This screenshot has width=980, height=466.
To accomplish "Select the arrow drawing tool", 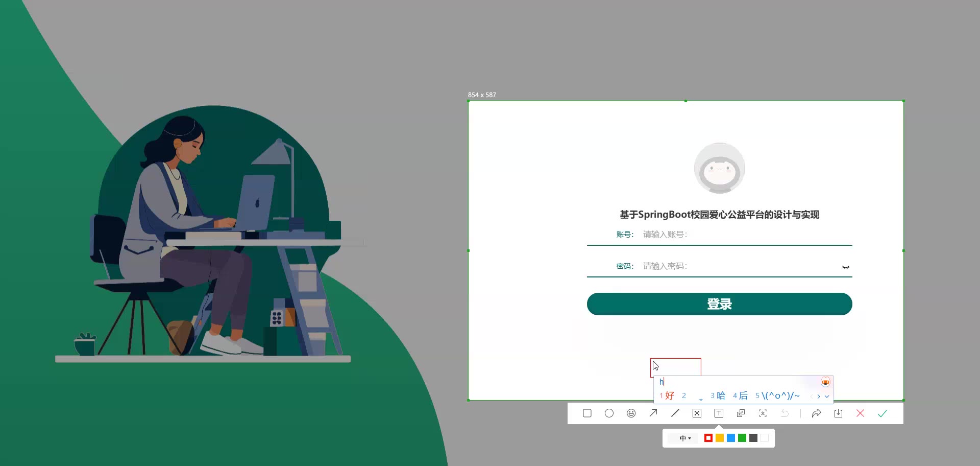I will (653, 413).
